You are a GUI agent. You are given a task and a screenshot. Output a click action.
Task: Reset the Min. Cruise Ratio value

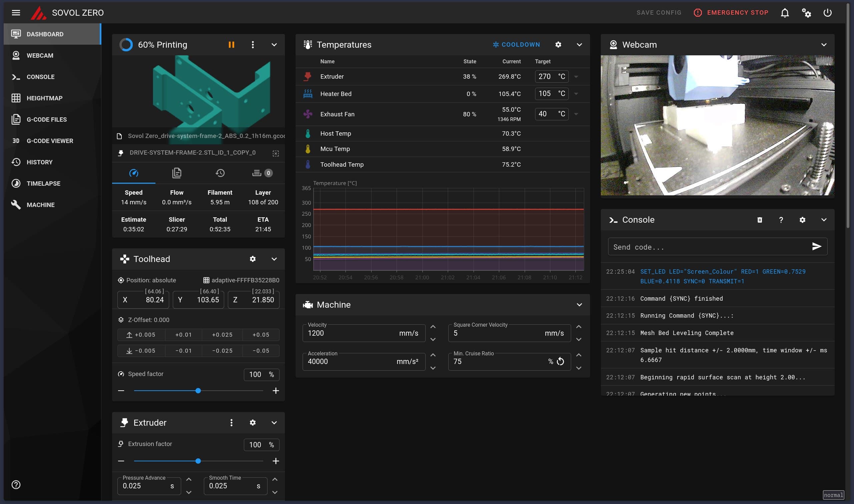(x=560, y=361)
